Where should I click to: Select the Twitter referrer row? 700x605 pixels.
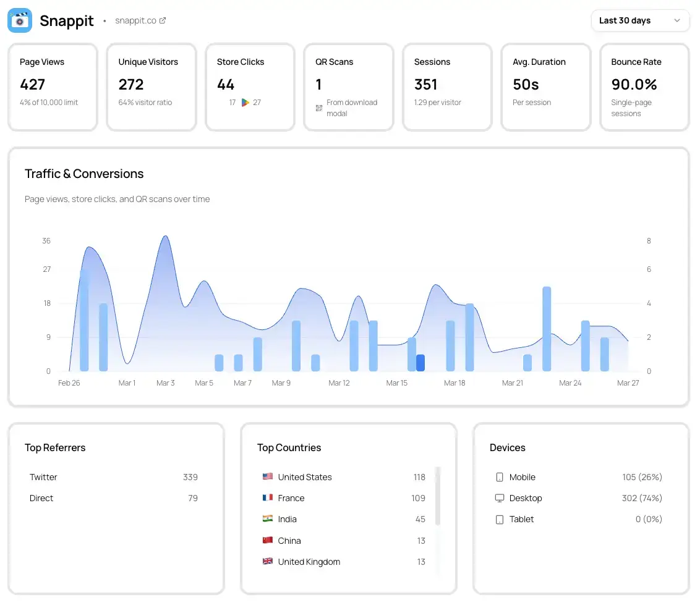click(x=114, y=477)
